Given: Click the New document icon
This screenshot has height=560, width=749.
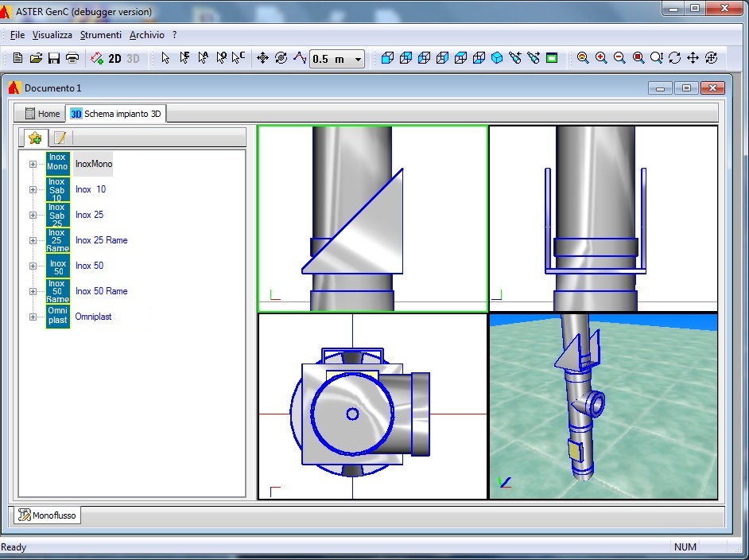Looking at the screenshot, I should 17,58.
